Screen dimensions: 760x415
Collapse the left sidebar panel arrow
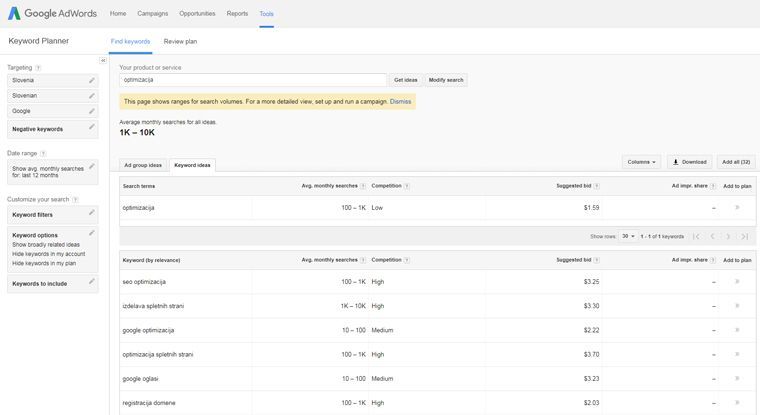[x=103, y=60]
